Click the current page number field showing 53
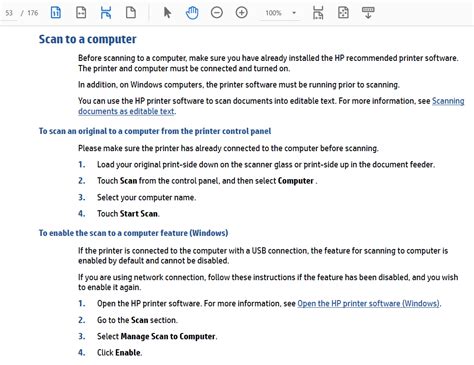Screen dimensions: 474x365 pos(9,13)
